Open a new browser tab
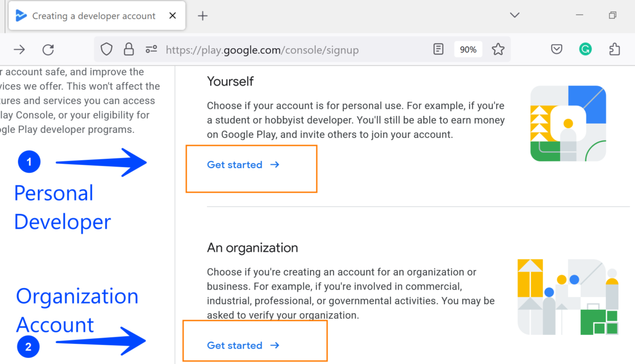Image resolution: width=635 pixels, height=364 pixels. (x=203, y=16)
